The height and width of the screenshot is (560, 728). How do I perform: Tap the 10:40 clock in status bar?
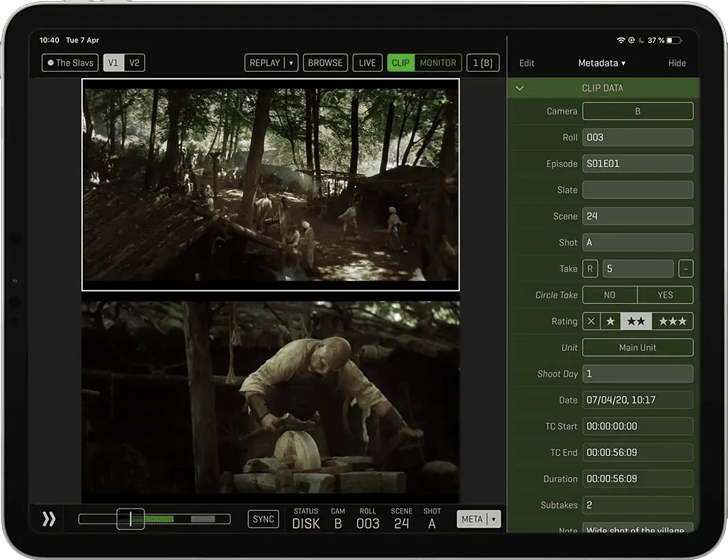[49, 40]
